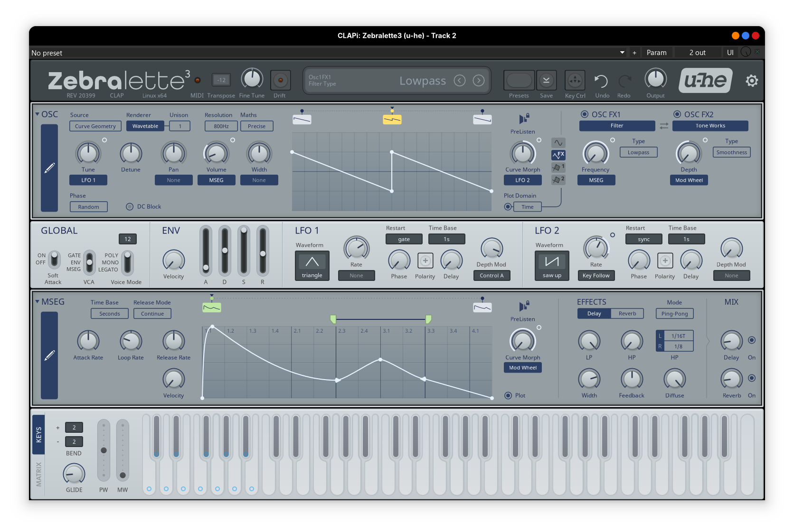
Task: Click the OSC PreListen speaker icon
Action: [x=523, y=119]
